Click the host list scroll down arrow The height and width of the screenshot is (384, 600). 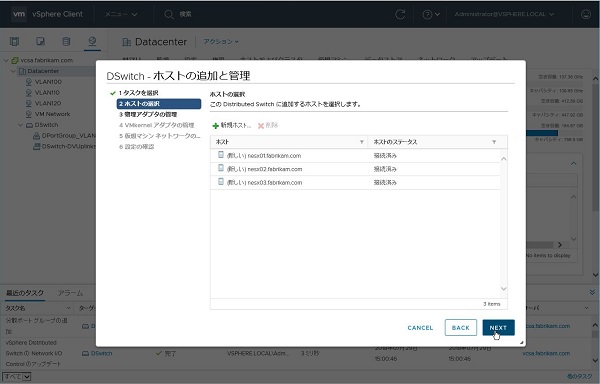504,289
